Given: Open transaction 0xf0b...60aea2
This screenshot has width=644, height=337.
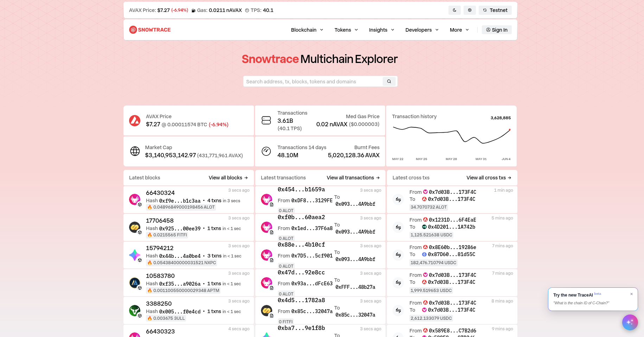Looking at the screenshot, I should click(301, 217).
